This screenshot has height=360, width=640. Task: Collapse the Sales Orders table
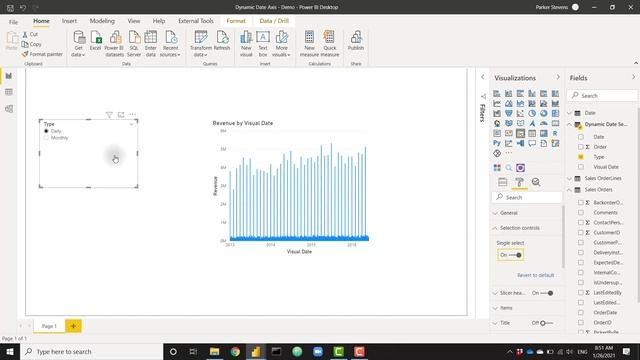pyautogui.click(x=570, y=190)
